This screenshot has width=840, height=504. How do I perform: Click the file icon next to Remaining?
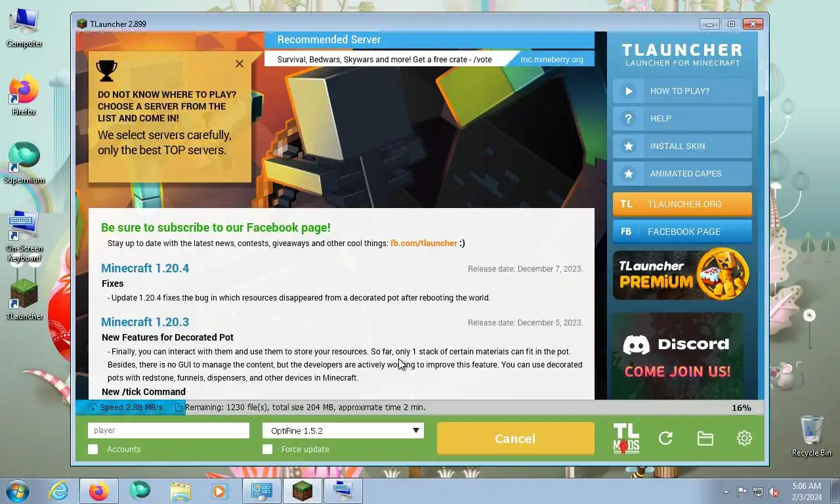pyautogui.click(x=178, y=408)
